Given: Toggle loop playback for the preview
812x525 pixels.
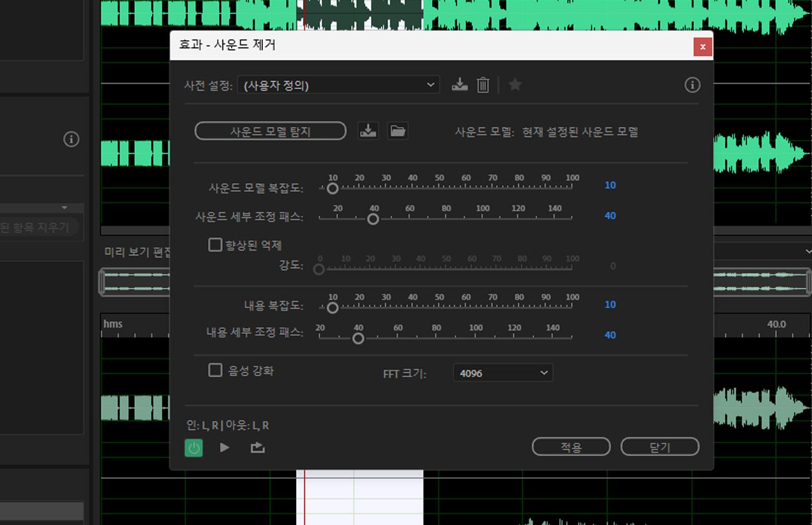Looking at the screenshot, I should [257, 447].
